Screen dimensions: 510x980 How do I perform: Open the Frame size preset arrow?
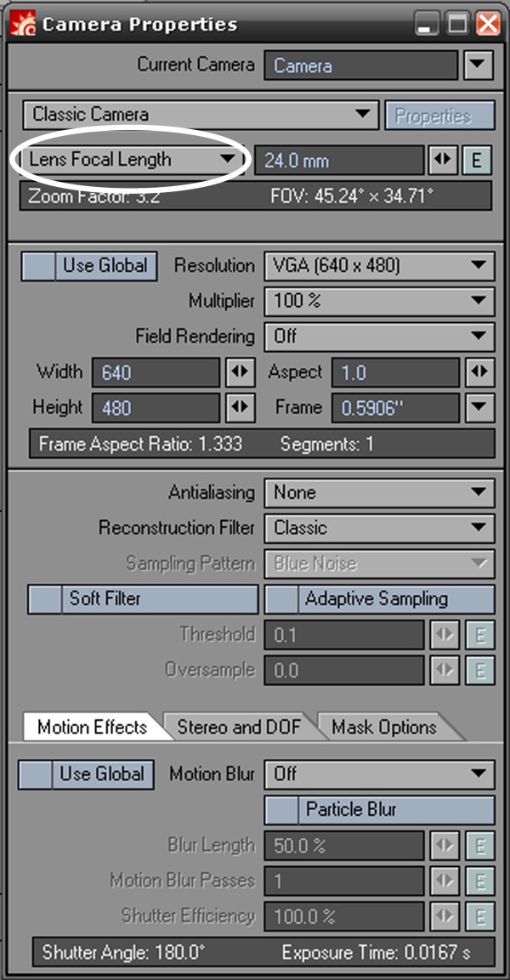point(479,407)
